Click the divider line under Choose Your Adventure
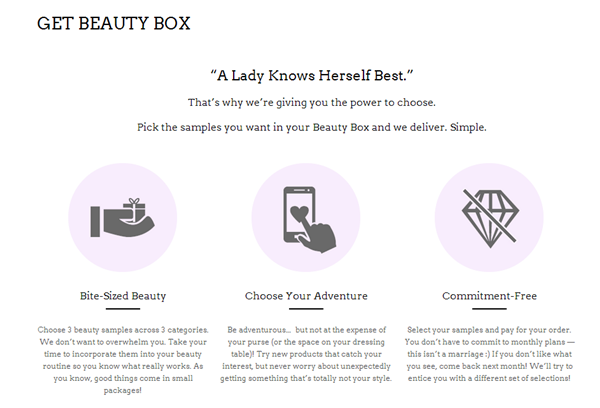Screen dimensions: 600x408 coord(306,310)
